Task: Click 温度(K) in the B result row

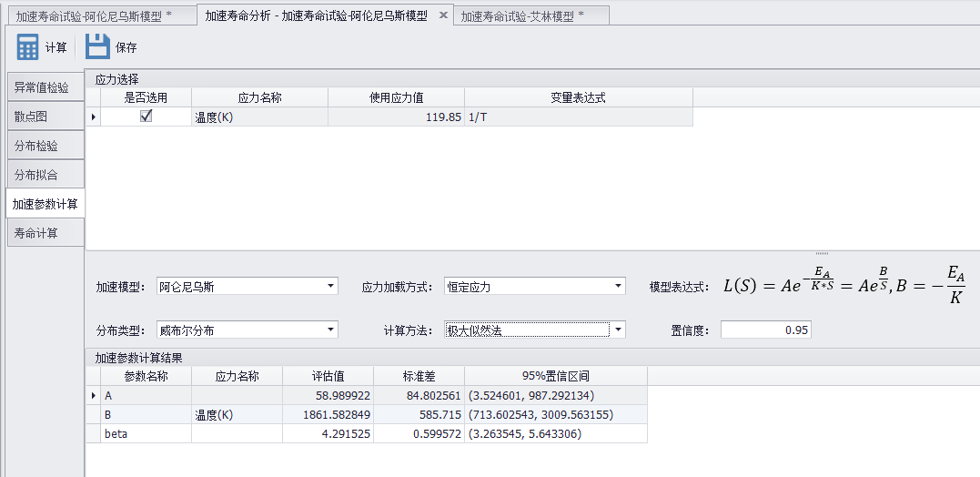Action: (x=237, y=414)
